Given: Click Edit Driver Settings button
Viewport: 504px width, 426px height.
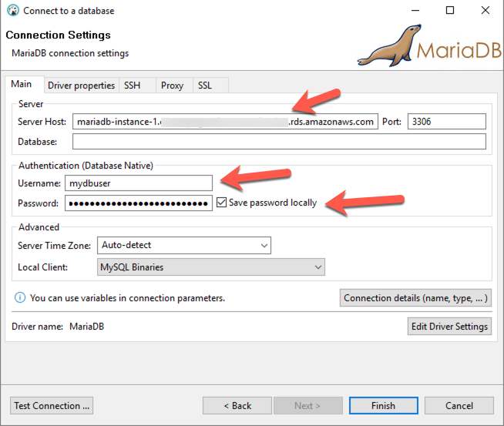Looking at the screenshot, I should pos(450,327).
